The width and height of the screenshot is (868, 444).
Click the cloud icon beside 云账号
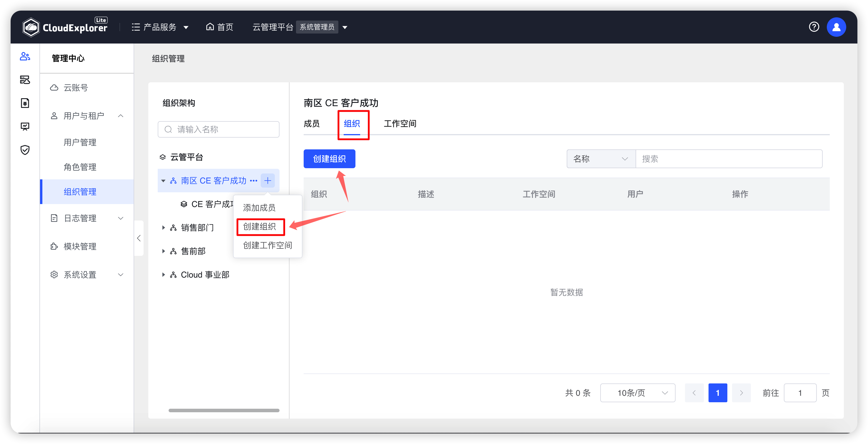tap(54, 88)
